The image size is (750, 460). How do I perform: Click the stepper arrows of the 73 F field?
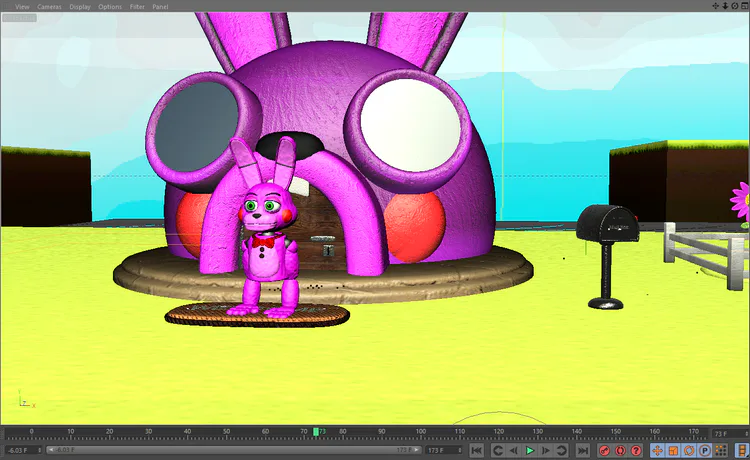point(746,434)
